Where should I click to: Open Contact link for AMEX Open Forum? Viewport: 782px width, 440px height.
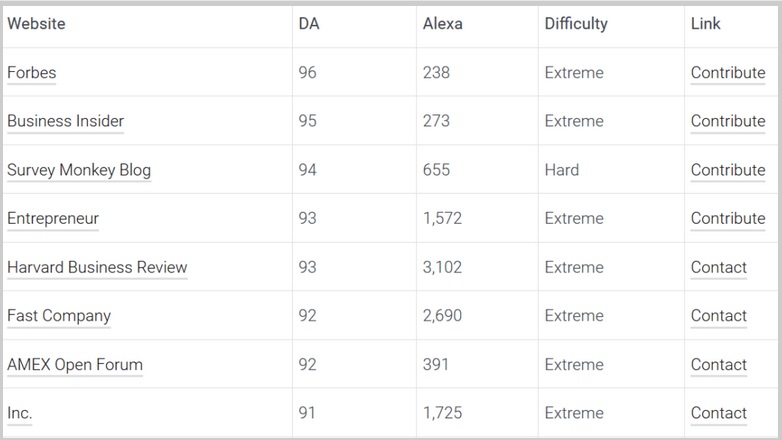(718, 365)
